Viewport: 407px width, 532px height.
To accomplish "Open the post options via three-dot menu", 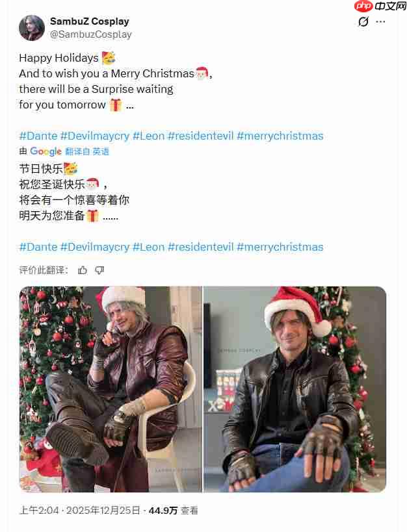I will point(380,21).
